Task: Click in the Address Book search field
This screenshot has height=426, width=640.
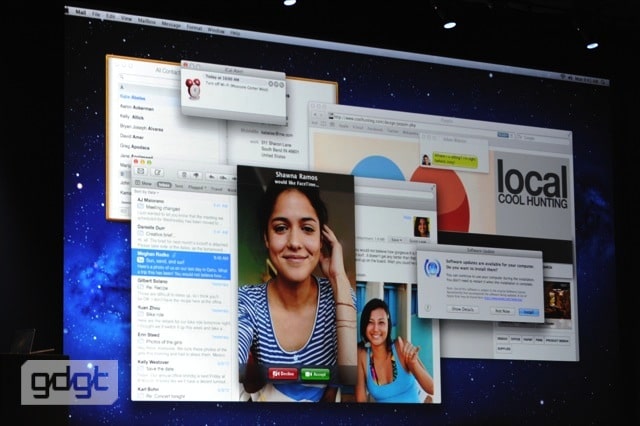Action: pyautogui.click(x=149, y=78)
